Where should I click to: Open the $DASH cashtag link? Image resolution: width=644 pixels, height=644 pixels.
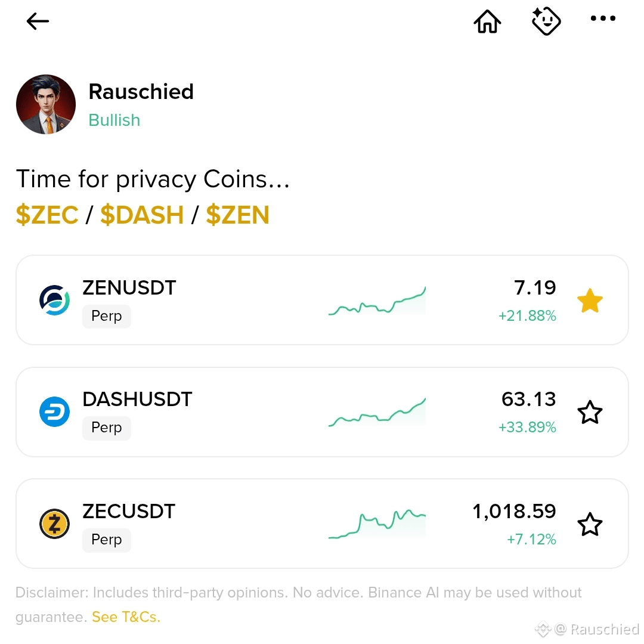point(142,215)
